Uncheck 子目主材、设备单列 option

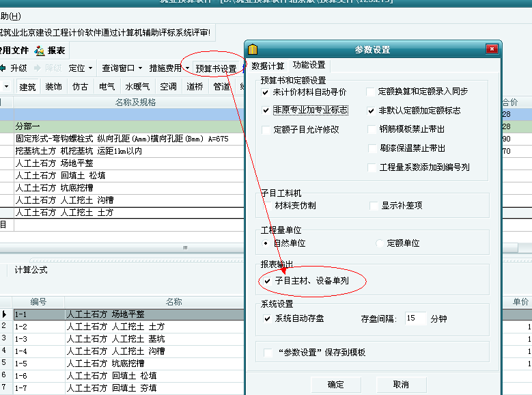click(x=267, y=281)
